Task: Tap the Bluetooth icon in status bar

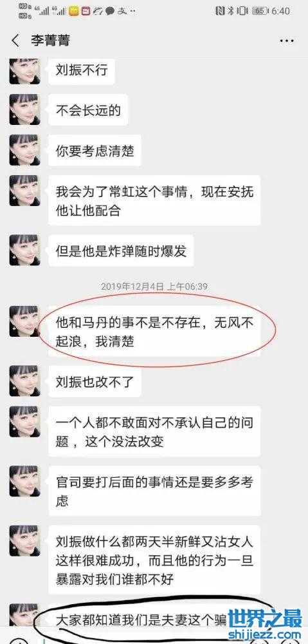Action: (231, 11)
